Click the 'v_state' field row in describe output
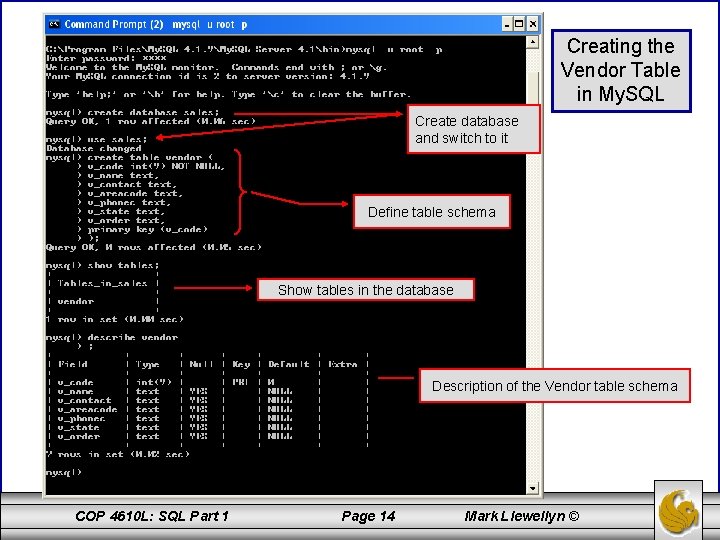 pyautogui.click(x=208, y=427)
